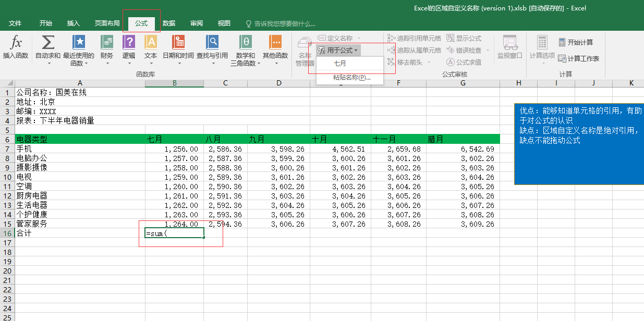
Task: Open the File (文件) tab
Action: click(15, 23)
